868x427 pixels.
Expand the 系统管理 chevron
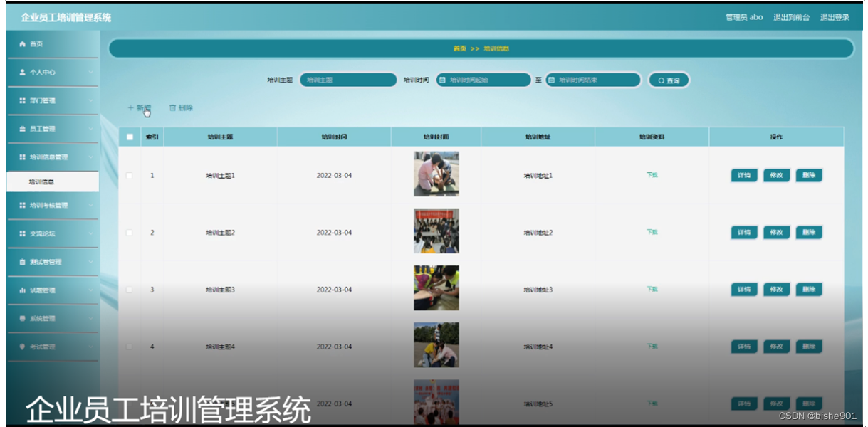point(91,319)
